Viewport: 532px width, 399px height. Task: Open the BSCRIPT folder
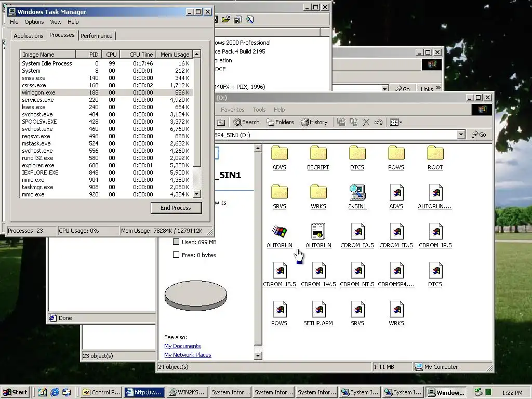click(318, 154)
